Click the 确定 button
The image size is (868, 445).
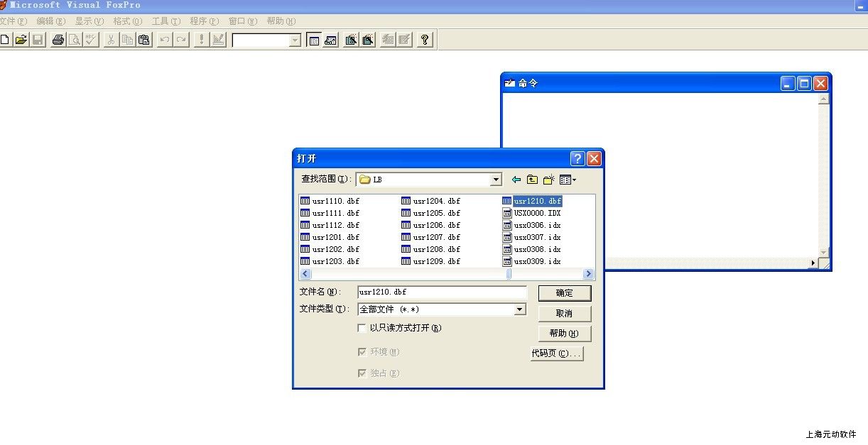coord(564,293)
